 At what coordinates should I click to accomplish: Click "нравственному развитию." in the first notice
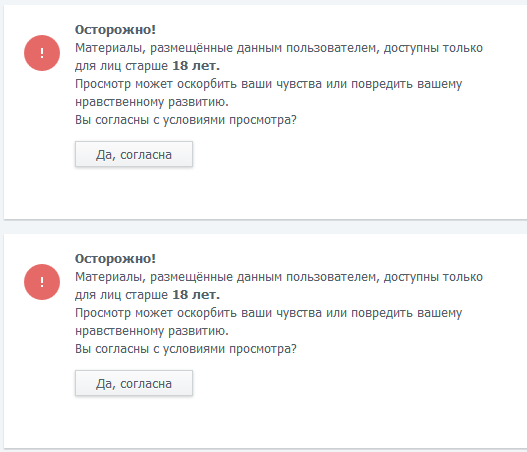[152, 102]
